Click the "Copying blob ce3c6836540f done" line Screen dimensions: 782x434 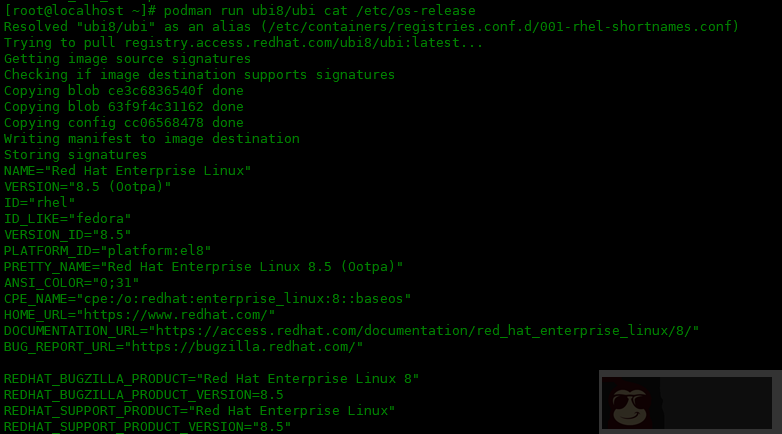[x=123, y=91]
